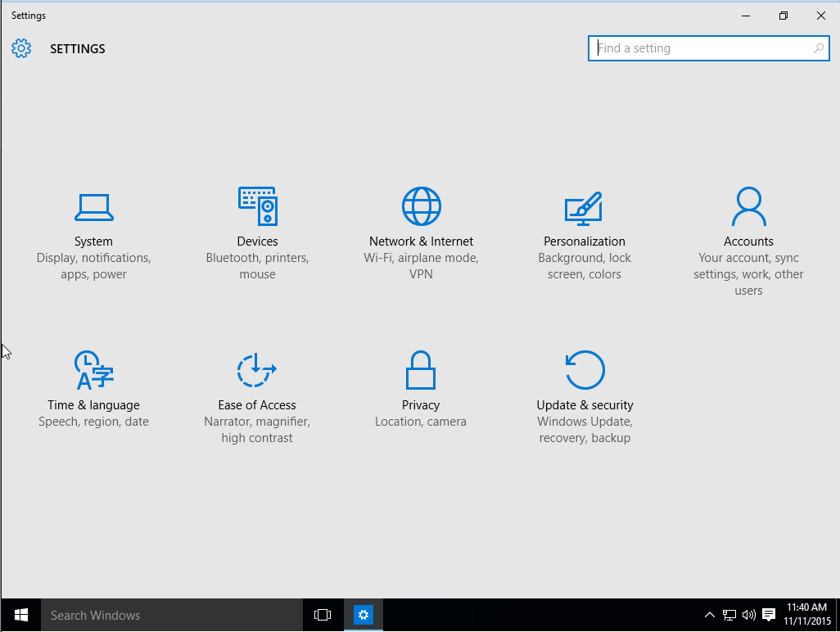The height and width of the screenshot is (632, 840).
Task: Click "Display, notifications, apps, power" description
Action: click(94, 266)
